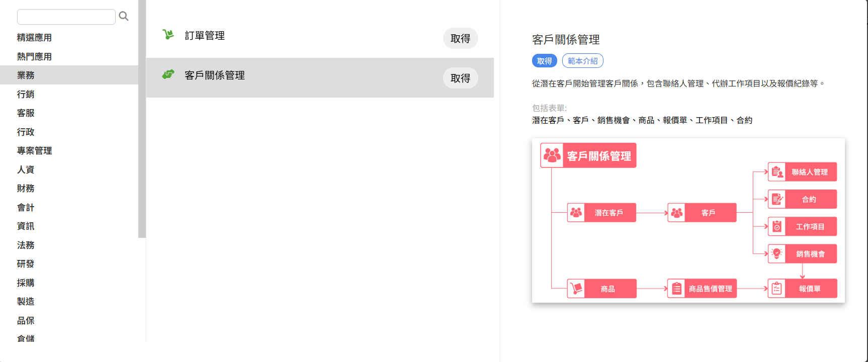
Task: Open the 範本介紹 template introduction link
Action: (582, 61)
